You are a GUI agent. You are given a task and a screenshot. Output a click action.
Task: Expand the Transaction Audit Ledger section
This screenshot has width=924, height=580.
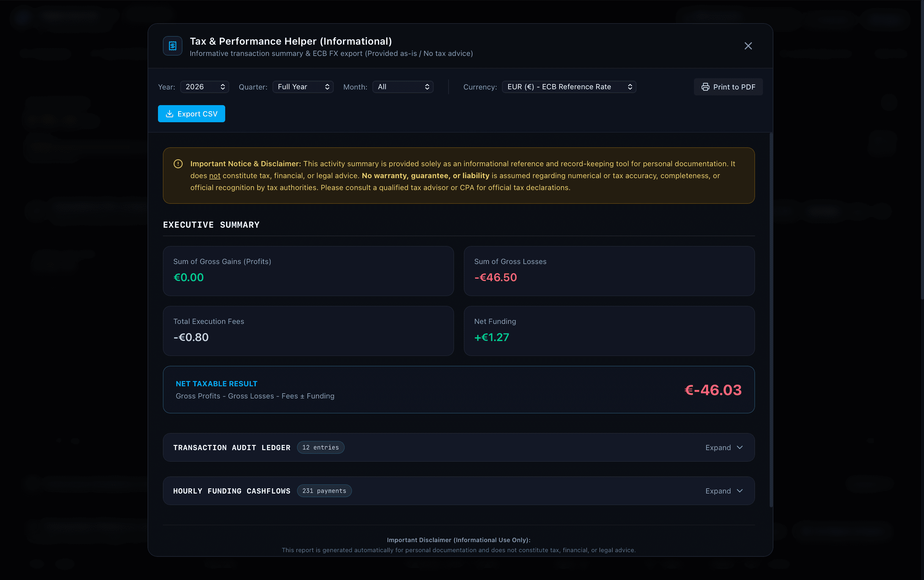pyautogui.click(x=459, y=447)
